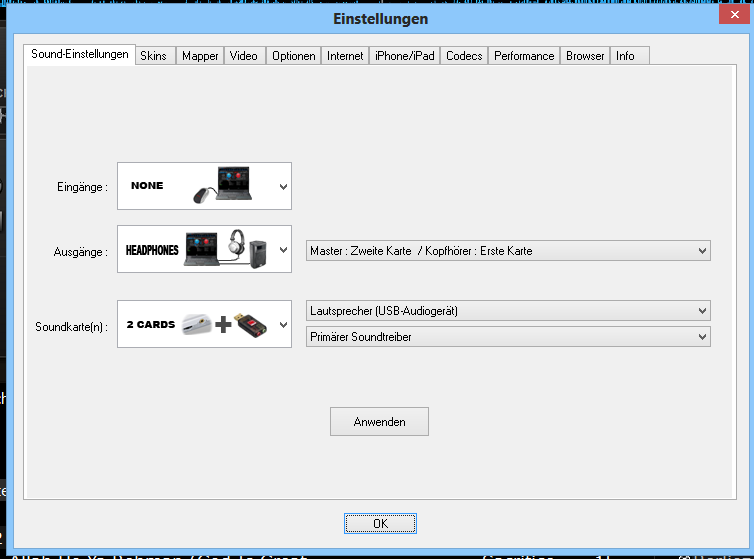Open the Optionen tab
Viewport: 754px width, 559px height.
click(293, 56)
